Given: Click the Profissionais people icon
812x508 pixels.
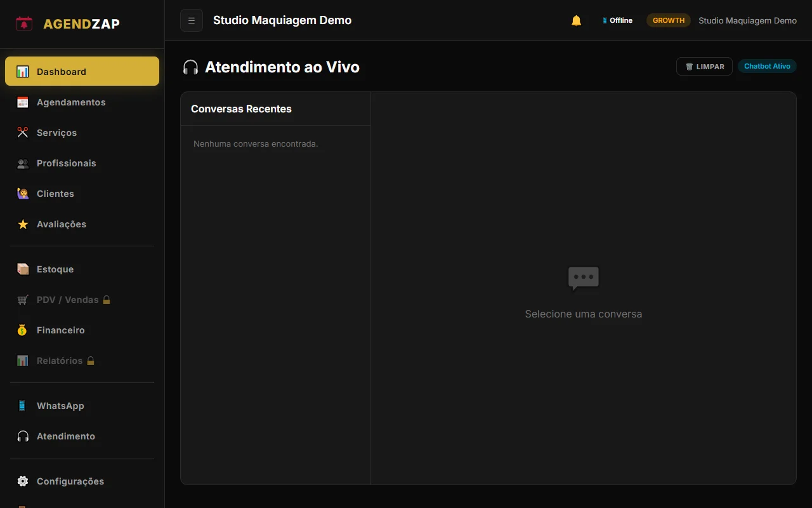Looking at the screenshot, I should click(23, 163).
